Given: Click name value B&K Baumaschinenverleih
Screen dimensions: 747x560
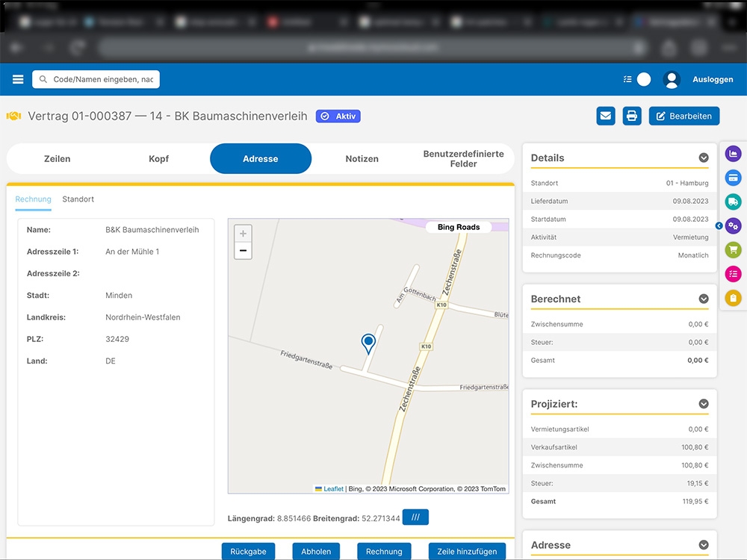Looking at the screenshot, I should point(152,229).
